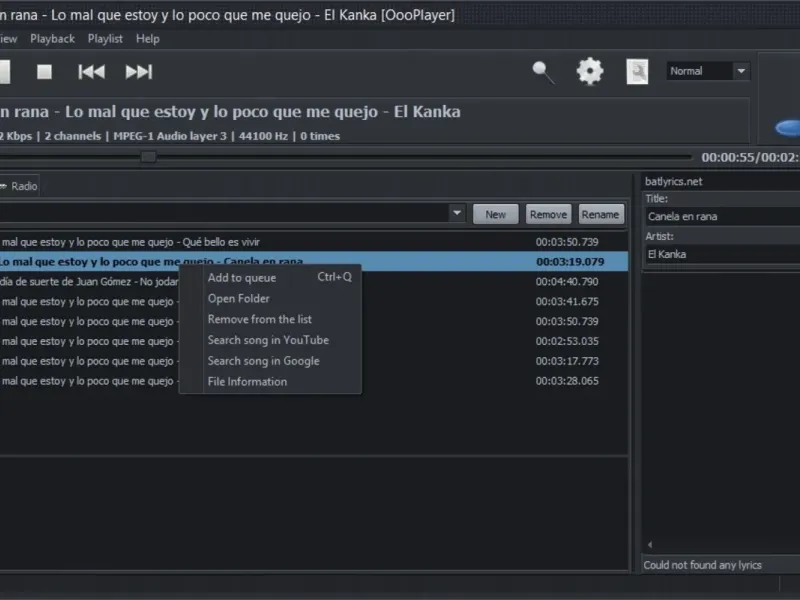Choose Search song in Google
This screenshot has width=800, height=600.
(x=270, y=361)
